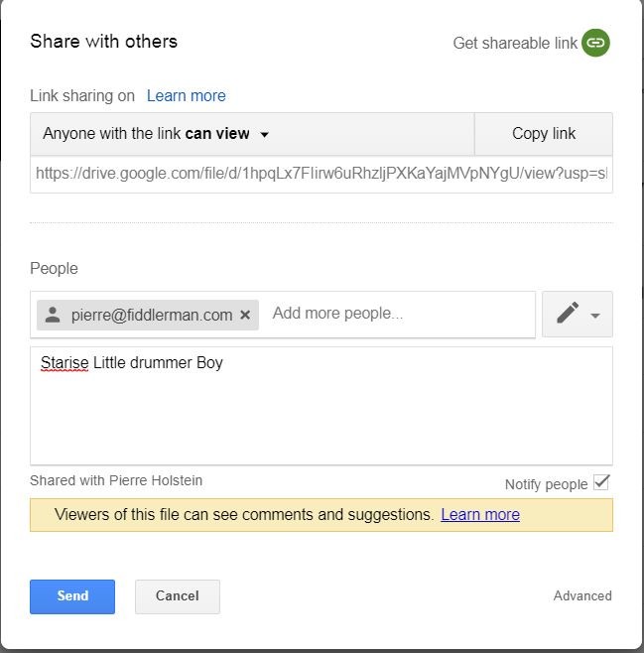Click the 'Shared with Pierre Holstein' text
Viewport: 644px width, 653px height.
116,480
